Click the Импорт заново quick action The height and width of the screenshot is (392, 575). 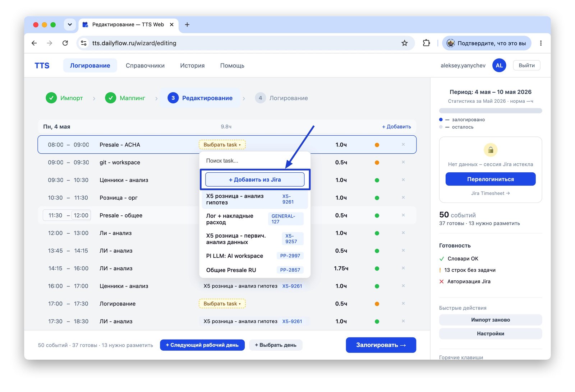coord(490,320)
